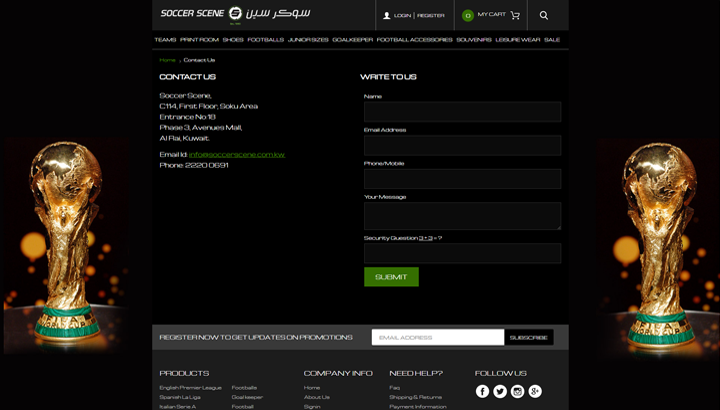Open the Facebook social icon
This screenshot has width=720, height=410.
pos(482,391)
